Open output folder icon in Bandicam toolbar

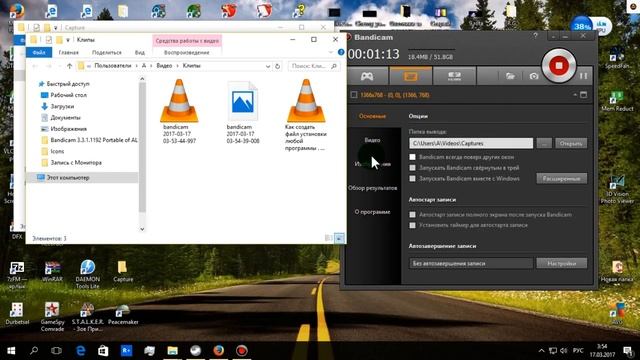coord(510,76)
